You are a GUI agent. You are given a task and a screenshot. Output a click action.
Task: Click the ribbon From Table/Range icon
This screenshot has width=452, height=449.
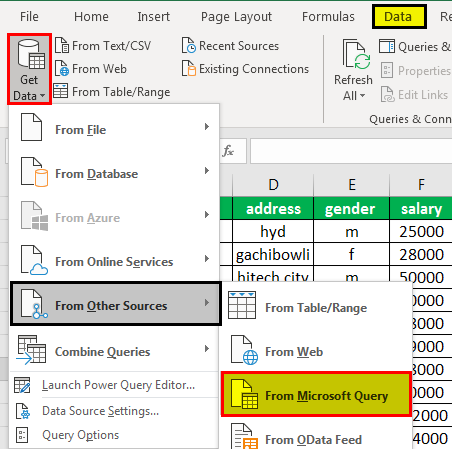point(61,91)
